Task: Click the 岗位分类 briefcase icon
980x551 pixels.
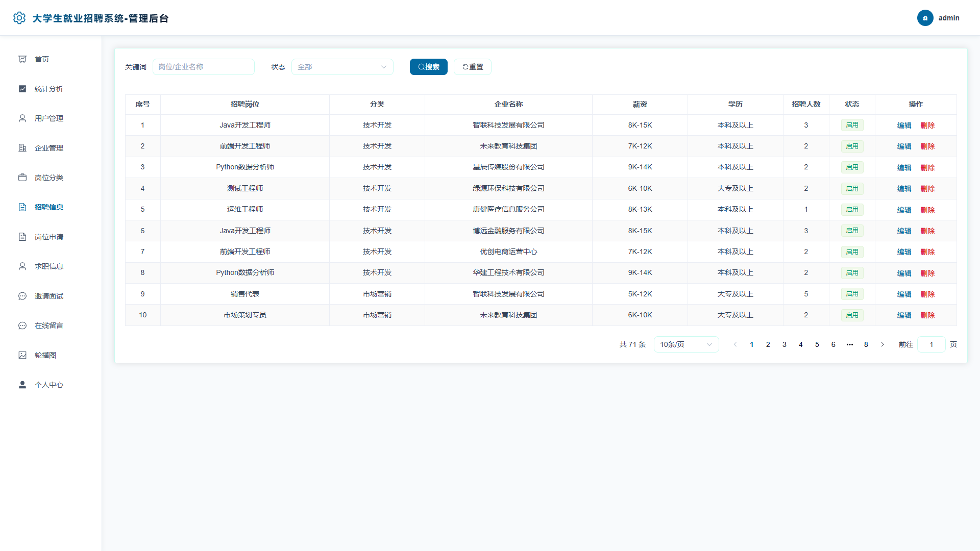Action: pyautogui.click(x=22, y=178)
